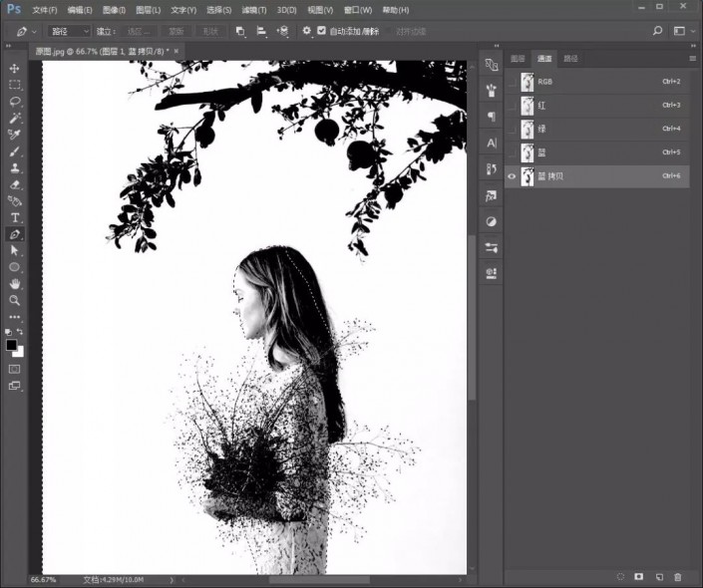Select the Hand tool
Viewport: 703px width, 588px height.
[x=15, y=283]
